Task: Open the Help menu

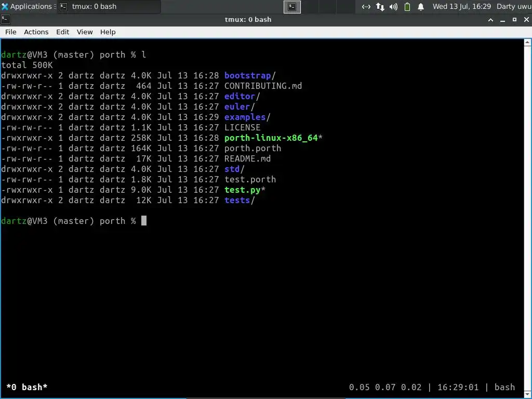Action: coord(108,32)
